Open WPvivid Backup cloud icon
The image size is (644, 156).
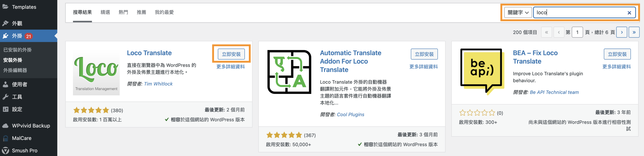click(x=5, y=126)
